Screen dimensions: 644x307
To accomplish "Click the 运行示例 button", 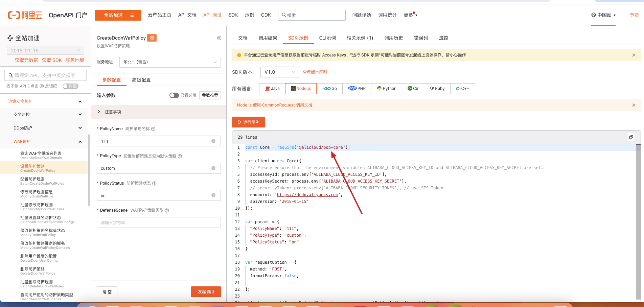I will pyautogui.click(x=248, y=122).
